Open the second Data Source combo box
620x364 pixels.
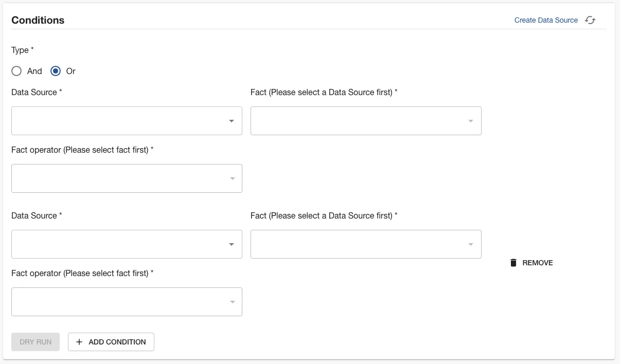(x=118, y=244)
